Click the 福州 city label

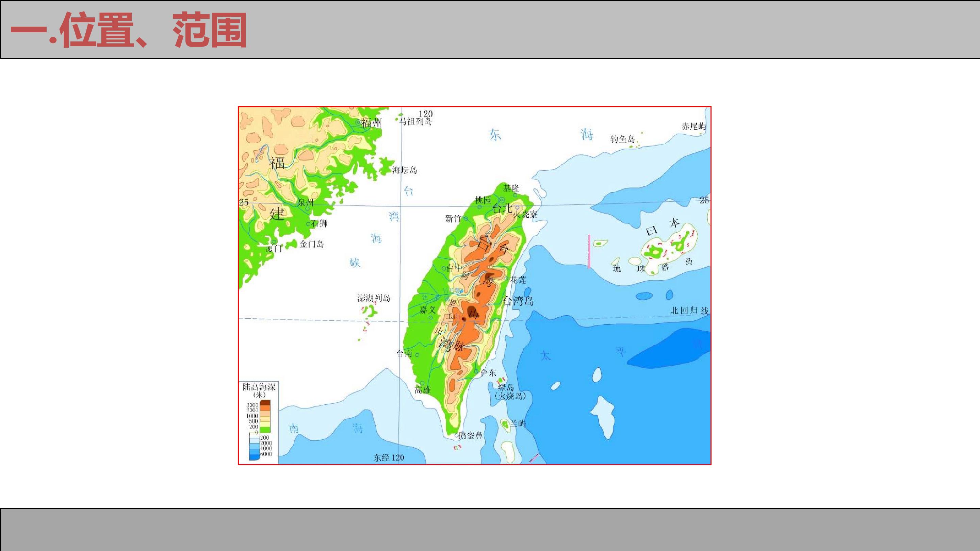click(x=371, y=123)
